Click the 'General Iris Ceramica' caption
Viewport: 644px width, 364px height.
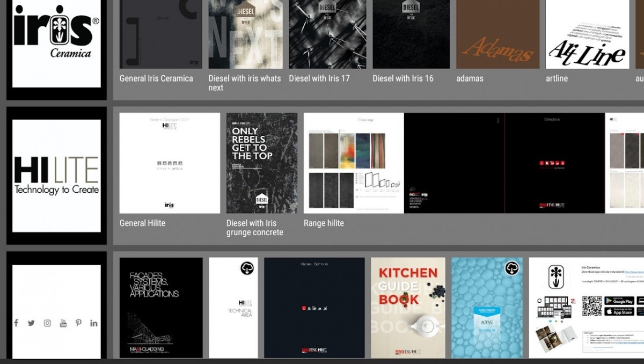pos(156,78)
